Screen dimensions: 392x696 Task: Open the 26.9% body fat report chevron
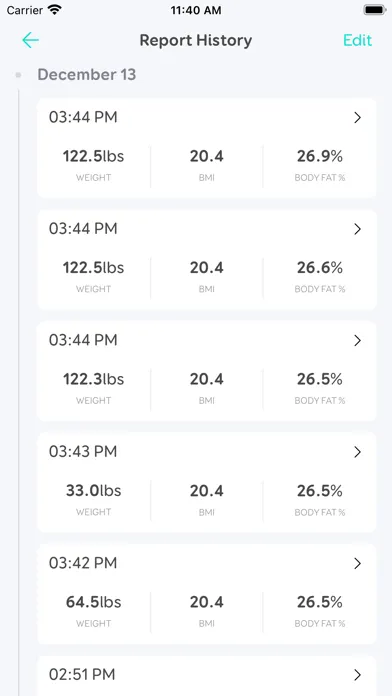(357, 118)
